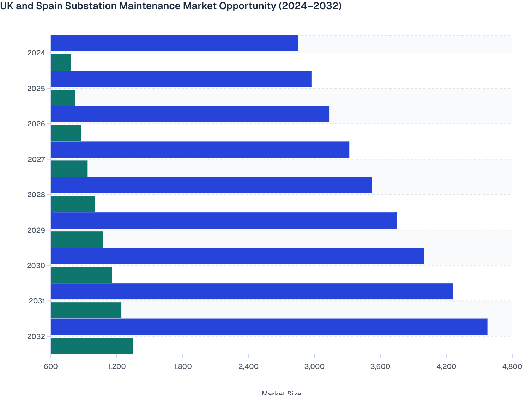Select the 2032 year axis label
The height and width of the screenshot is (395, 532).
click(x=36, y=336)
